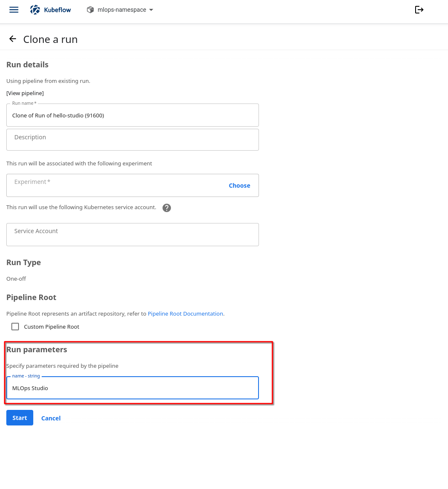Go back using the arrow icon
The image size is (448, 489).
point(13,39)
